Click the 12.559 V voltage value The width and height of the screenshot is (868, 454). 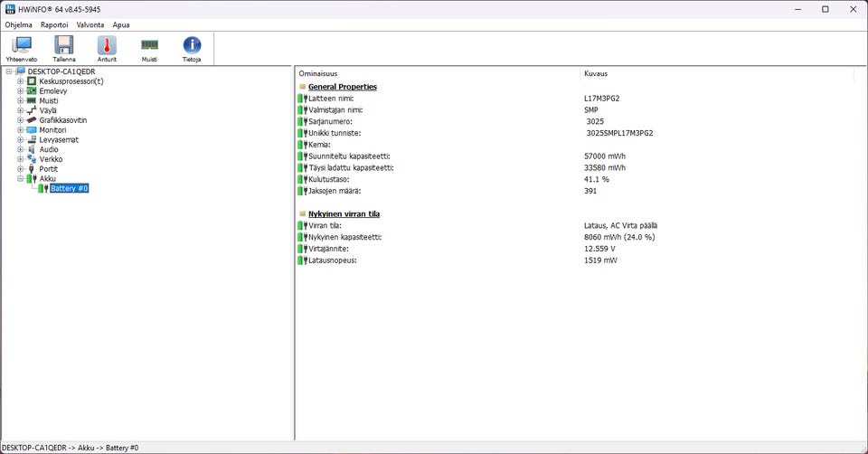tap(599, 249)
